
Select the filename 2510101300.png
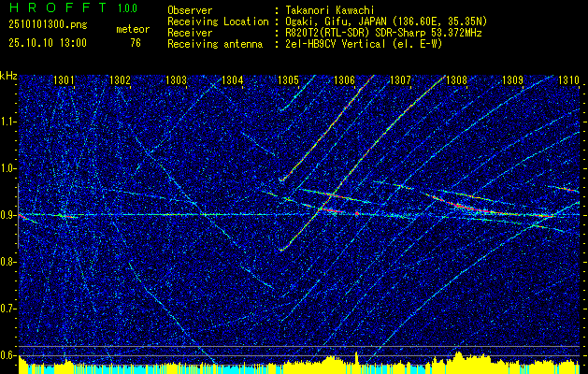tap(48, 25)
